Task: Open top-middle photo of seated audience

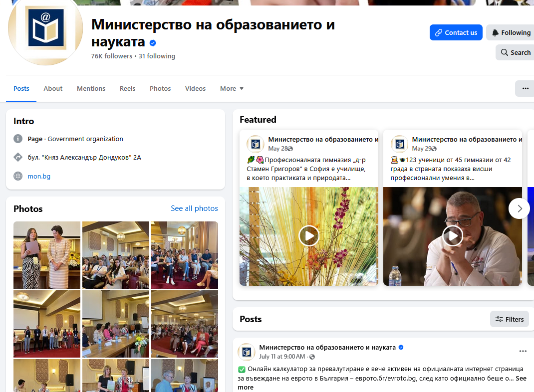Action: [116, 255]
